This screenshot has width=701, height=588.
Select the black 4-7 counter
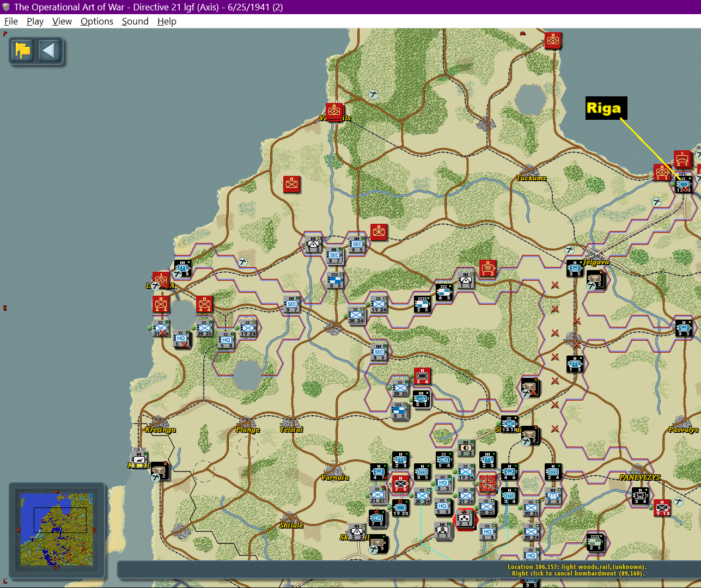(379, 472)
